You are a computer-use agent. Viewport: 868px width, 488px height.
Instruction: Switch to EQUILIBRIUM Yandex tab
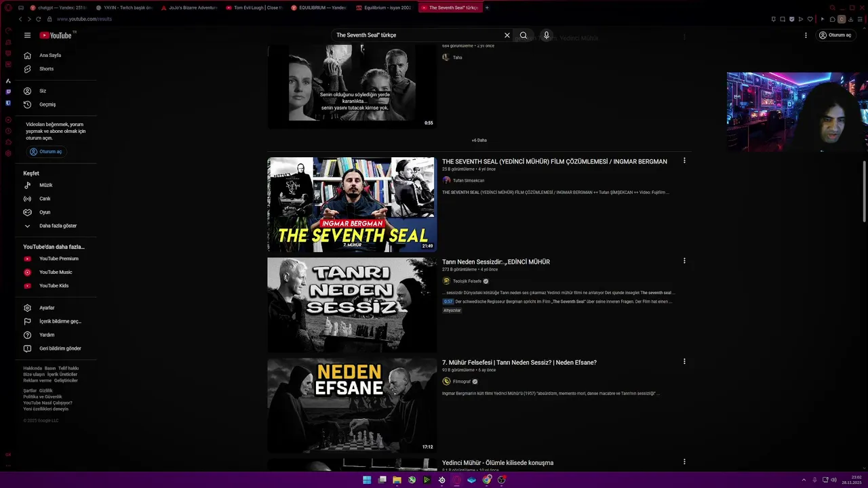318,7
